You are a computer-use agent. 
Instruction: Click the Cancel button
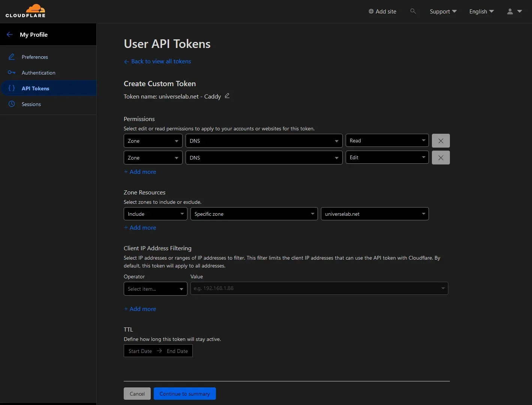(137, 394)
